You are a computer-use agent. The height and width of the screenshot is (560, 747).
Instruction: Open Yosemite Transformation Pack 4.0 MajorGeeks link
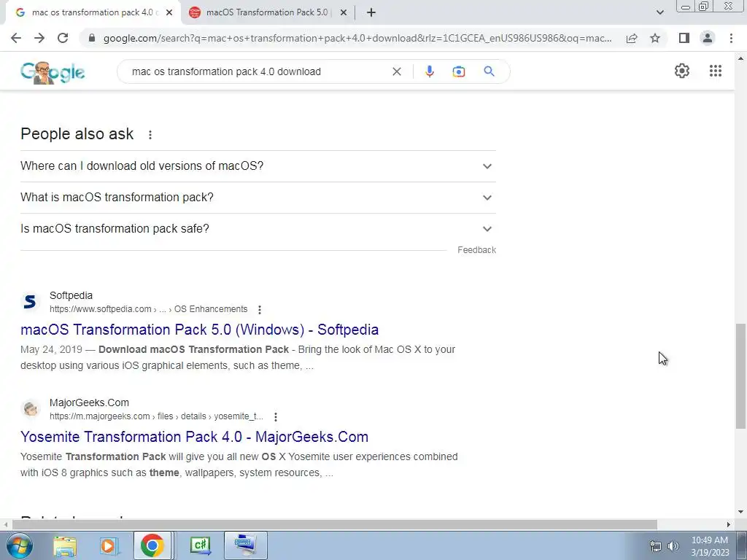click(x=194, y=437)
